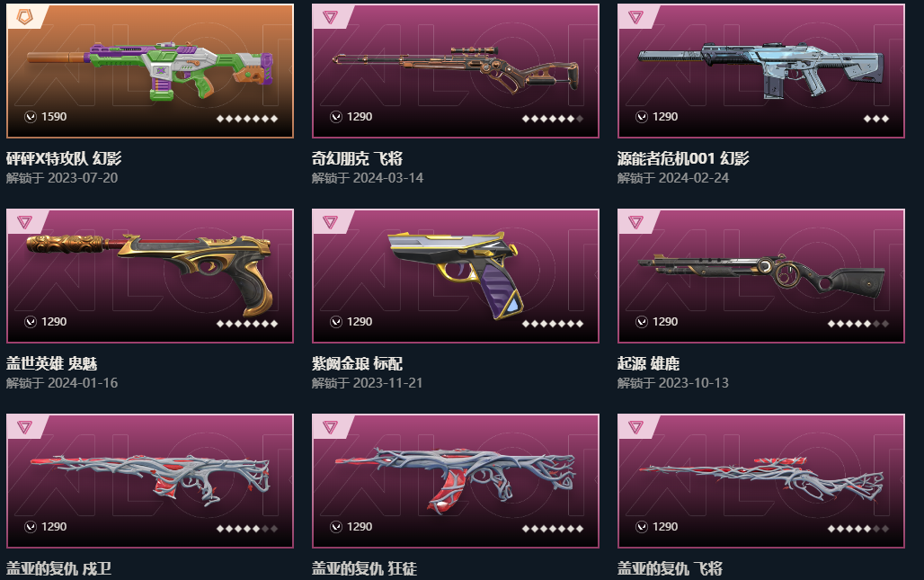Click the orange tier badge on the 砰砰X特攻队 幻影 card
924x580 pixels.
[24, 17]
